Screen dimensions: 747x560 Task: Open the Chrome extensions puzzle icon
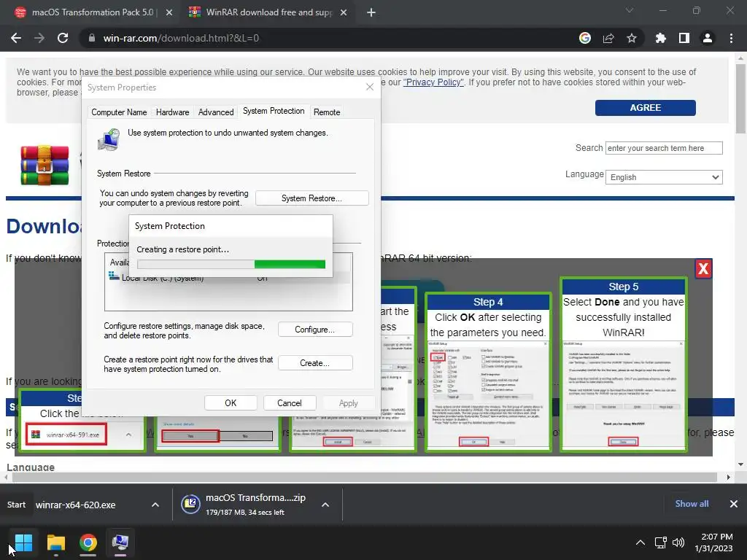point(661,38)
